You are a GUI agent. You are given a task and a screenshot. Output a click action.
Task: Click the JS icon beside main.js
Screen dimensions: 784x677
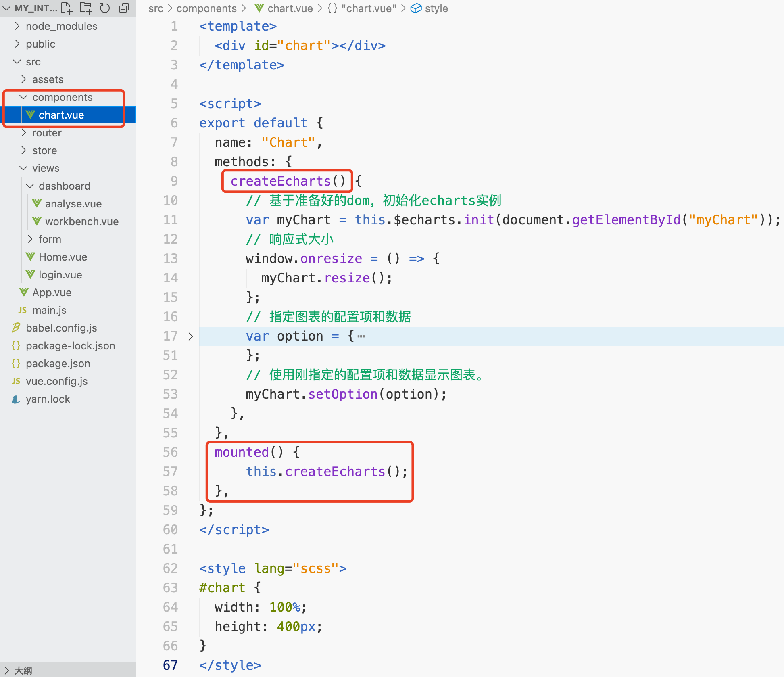(x=23, y=310)
